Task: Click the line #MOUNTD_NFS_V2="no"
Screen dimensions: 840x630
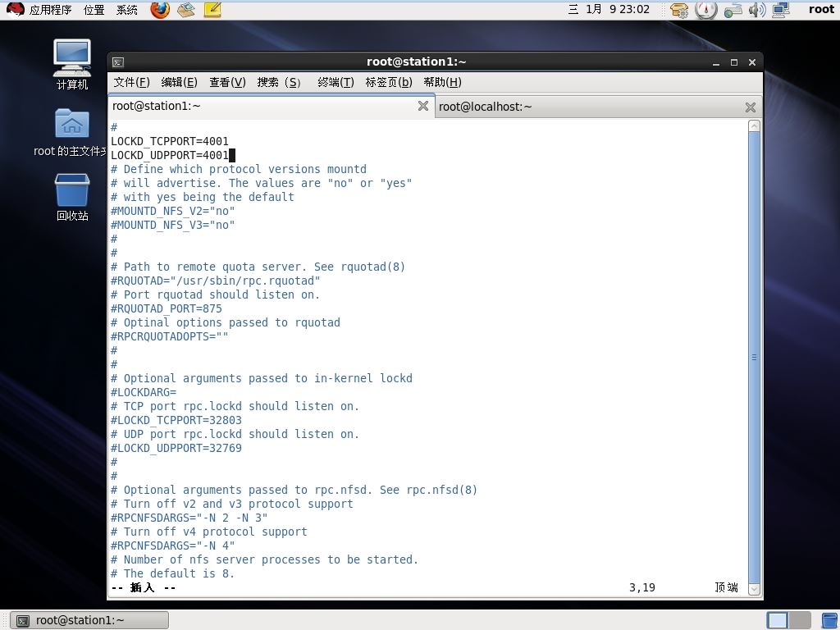Action: pyautogui.click(x=173, y=211)
